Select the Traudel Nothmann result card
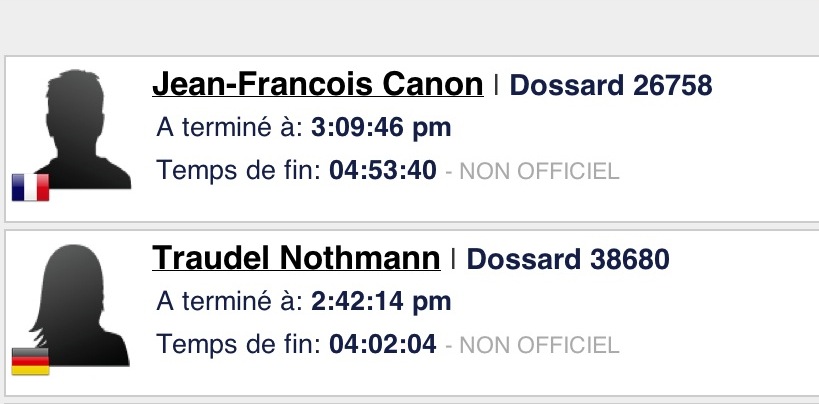The height and width of the screenshot is (404, 819). tap(412, 313)
